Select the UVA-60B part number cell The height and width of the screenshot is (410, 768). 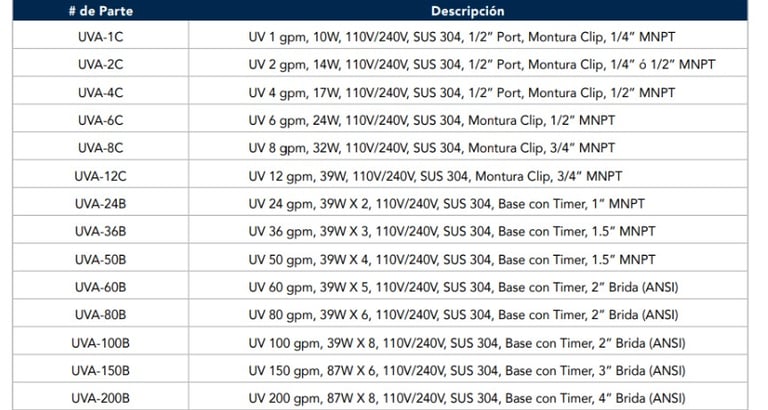[100, 287]
